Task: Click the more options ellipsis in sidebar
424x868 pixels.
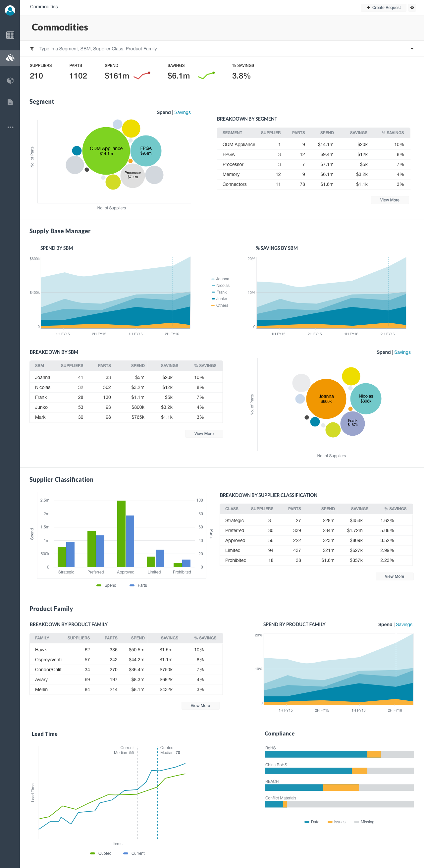Action: point(10,127)
